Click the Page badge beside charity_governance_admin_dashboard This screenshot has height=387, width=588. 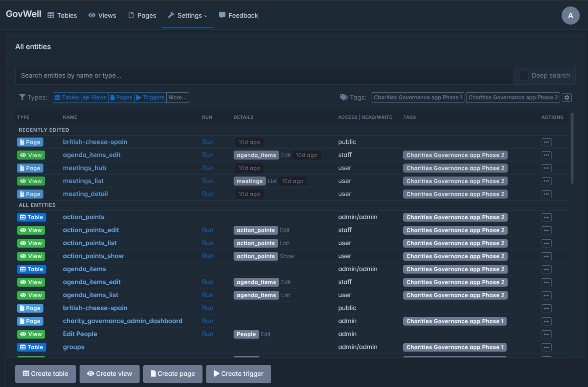pyautogui.click(x=30, y=321)
